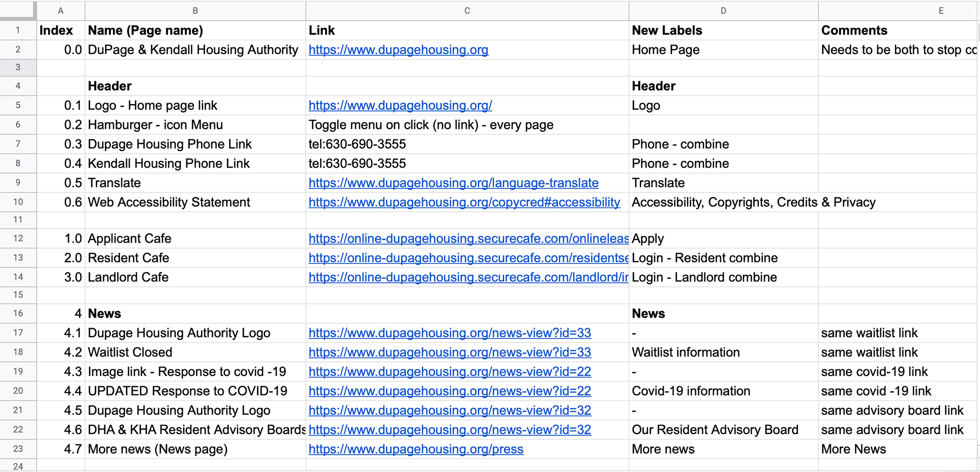Select column C header
980x472 pixels.
(x=468, y=11)
